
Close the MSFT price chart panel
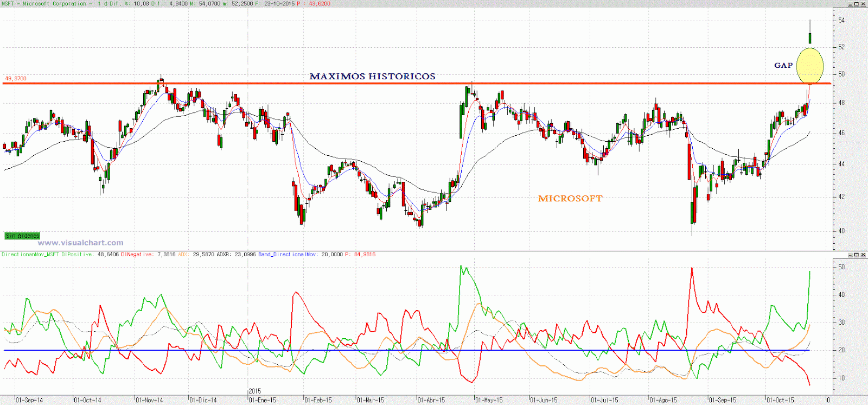coord(864,4)
